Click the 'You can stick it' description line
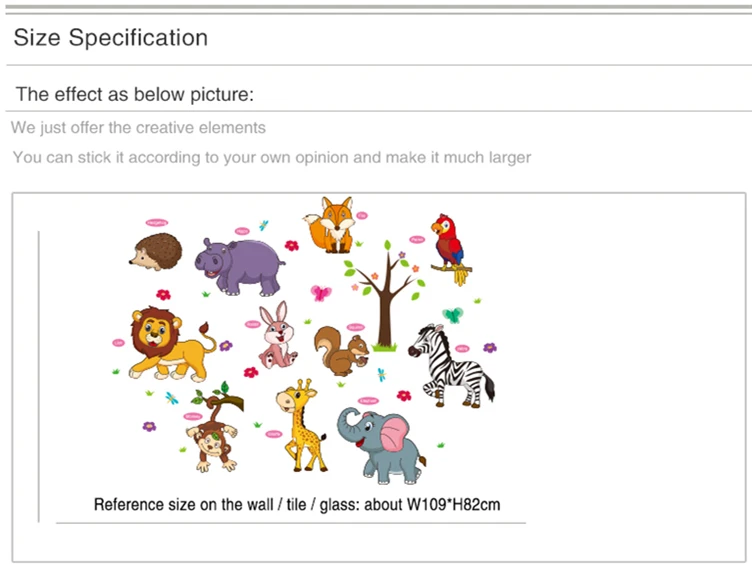The height and width of the screenshot is (564, 752). (x=272, y=157)
